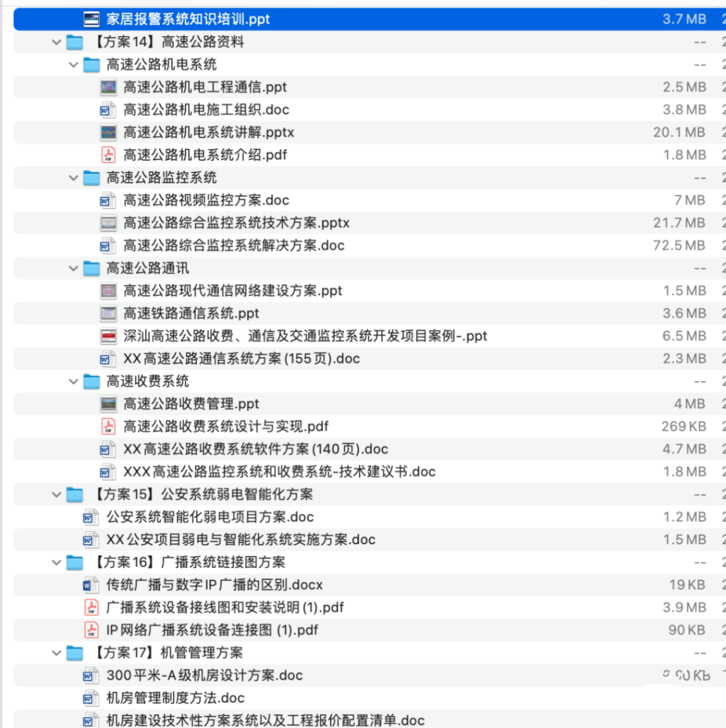The width and height of the screenshot is (726, 728).
Task: Click the PPTX icon beside 高速公路机电系统讲解.pptx
Action: (109, 132)
